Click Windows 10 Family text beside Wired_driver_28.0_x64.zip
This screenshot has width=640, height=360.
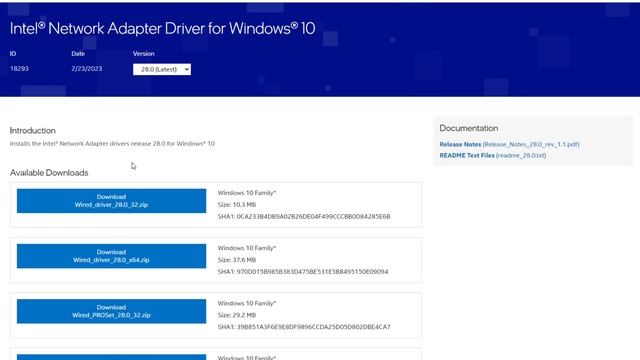(247, 248)
